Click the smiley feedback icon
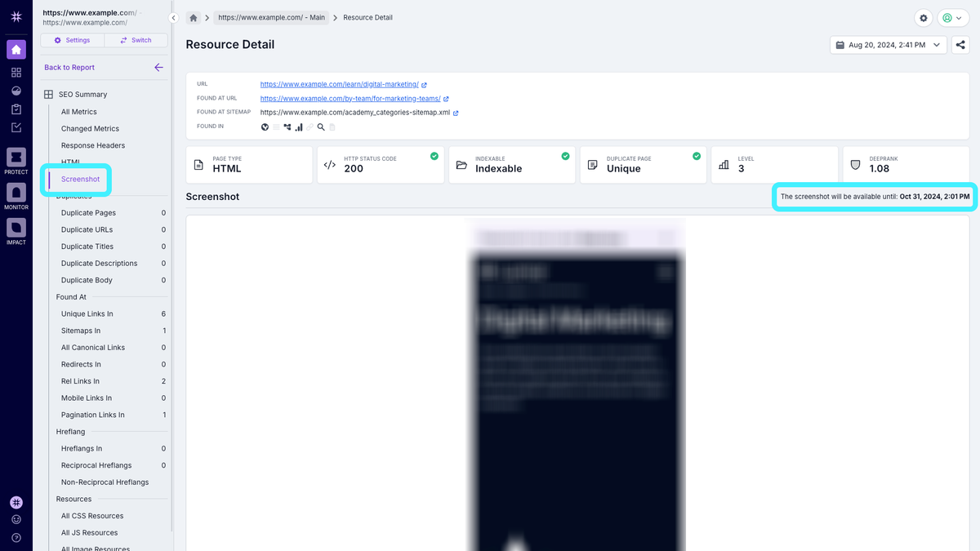 click(x=16, y=520)
